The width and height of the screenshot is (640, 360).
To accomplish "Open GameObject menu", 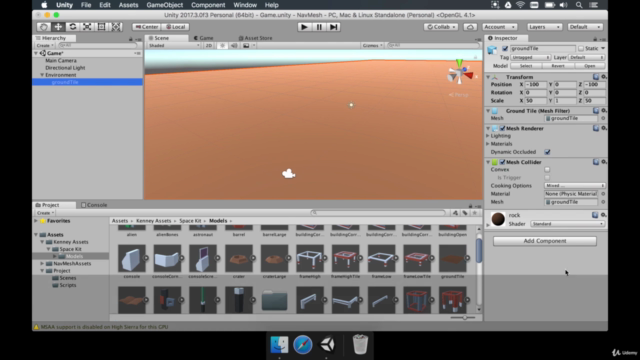I will [x=164, y=5].
